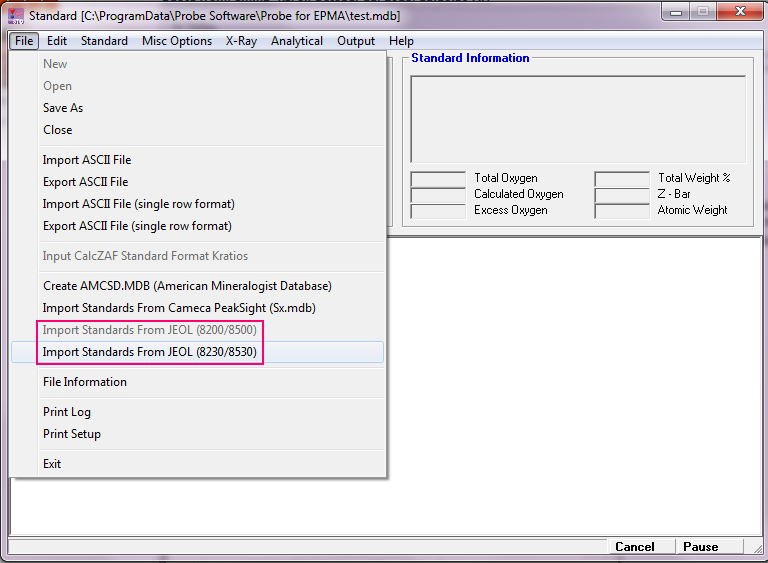
Task: Select Close in the File menu
Action: (58, 130)
